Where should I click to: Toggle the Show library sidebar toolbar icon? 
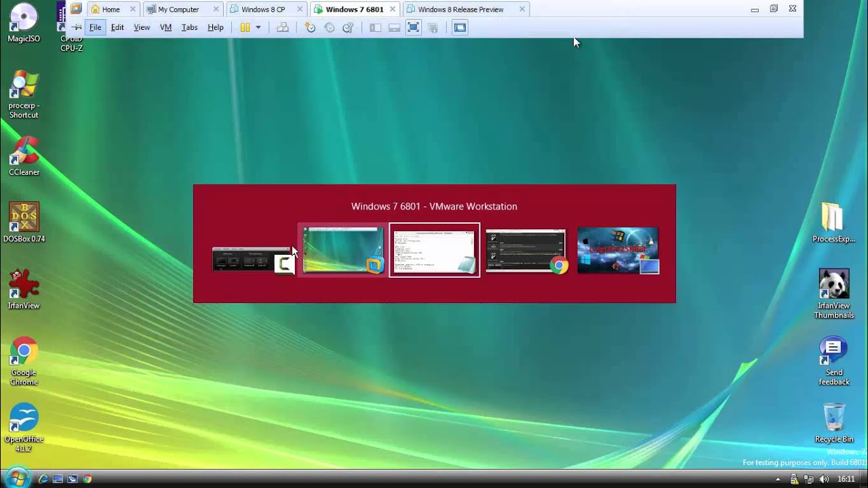click(375, 28)
